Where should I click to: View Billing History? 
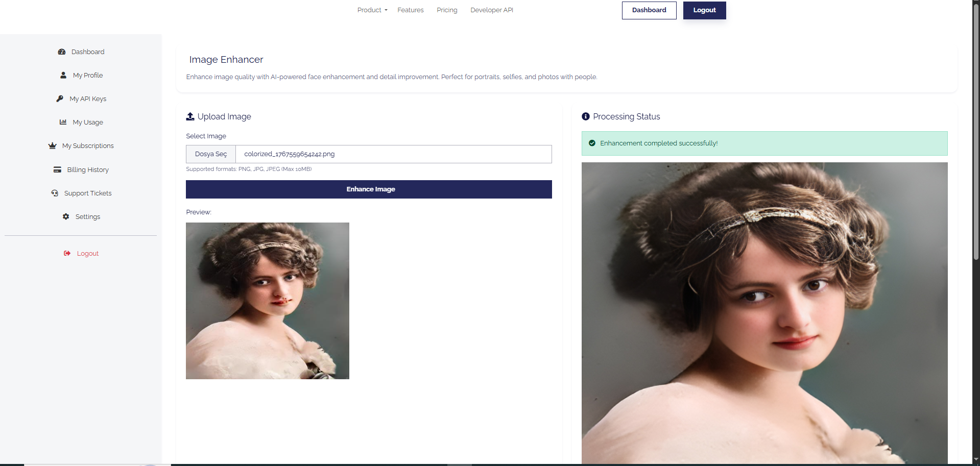[88, 170]
